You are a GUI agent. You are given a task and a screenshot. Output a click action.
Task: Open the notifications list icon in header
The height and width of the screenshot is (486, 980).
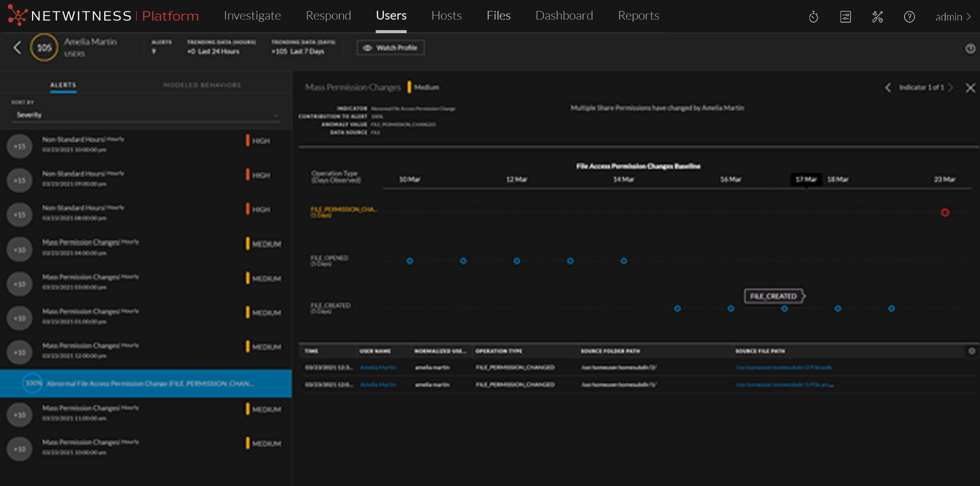pyautogui.click(x=845, y=17)
